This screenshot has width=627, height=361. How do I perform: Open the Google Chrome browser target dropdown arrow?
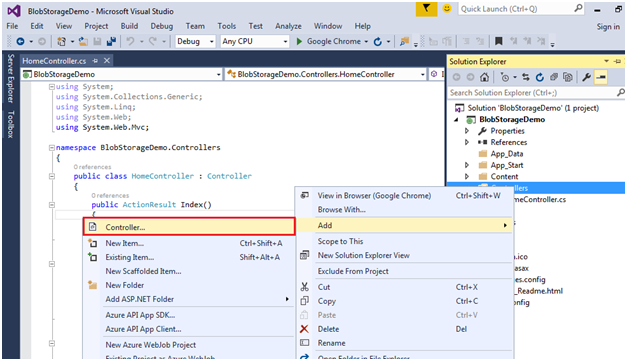pyautogui.click(x=366, y=41)
